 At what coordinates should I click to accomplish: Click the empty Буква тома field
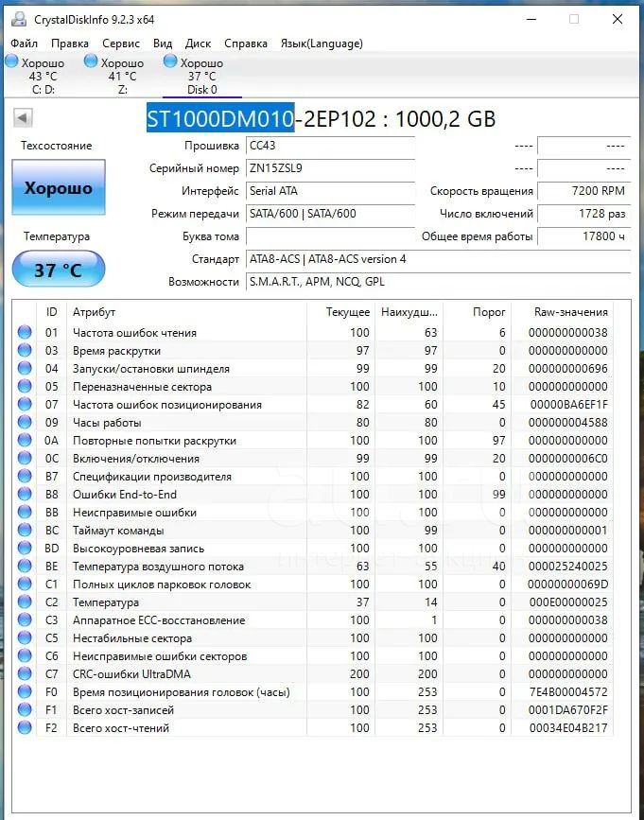(330, 236)
